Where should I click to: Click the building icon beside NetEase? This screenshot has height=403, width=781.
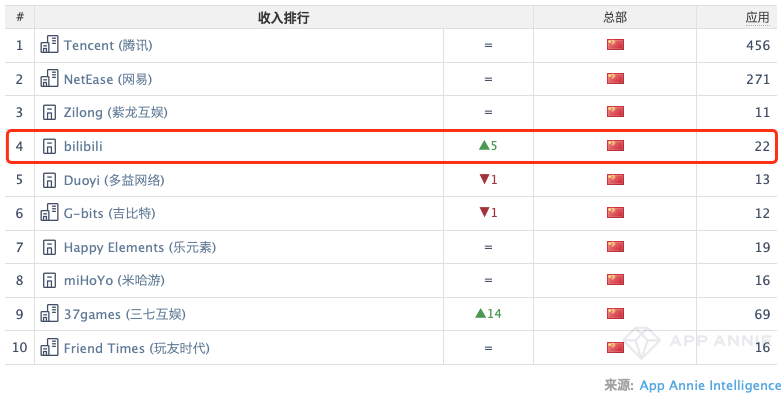coord(49,79)
